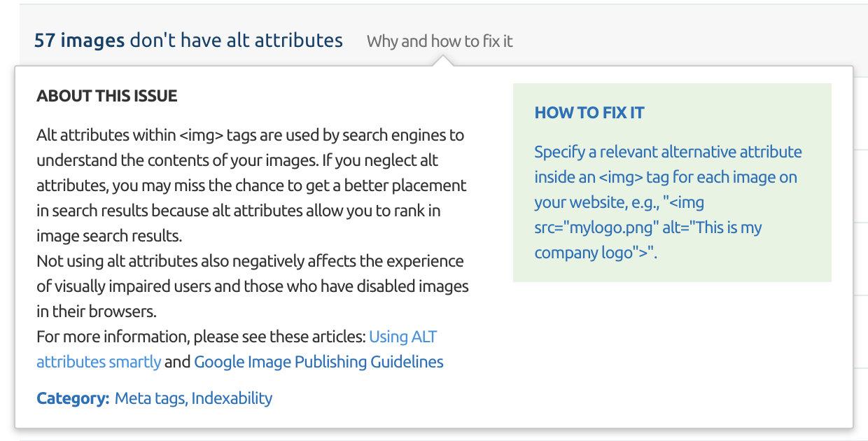This screenshot has width=868, height=441.
Task: Select the "Indexability" category link
Action: [x=232, y=398]
